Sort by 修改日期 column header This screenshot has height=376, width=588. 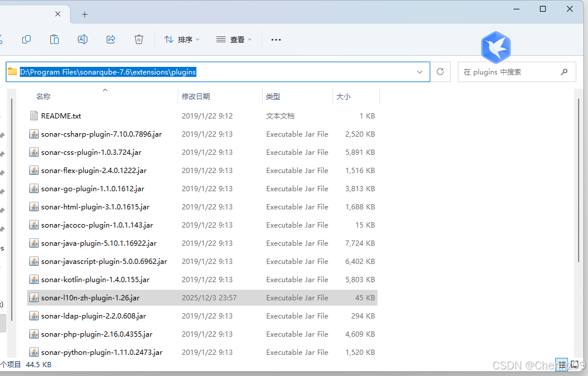pyautogui.click(x=196, y=96)
